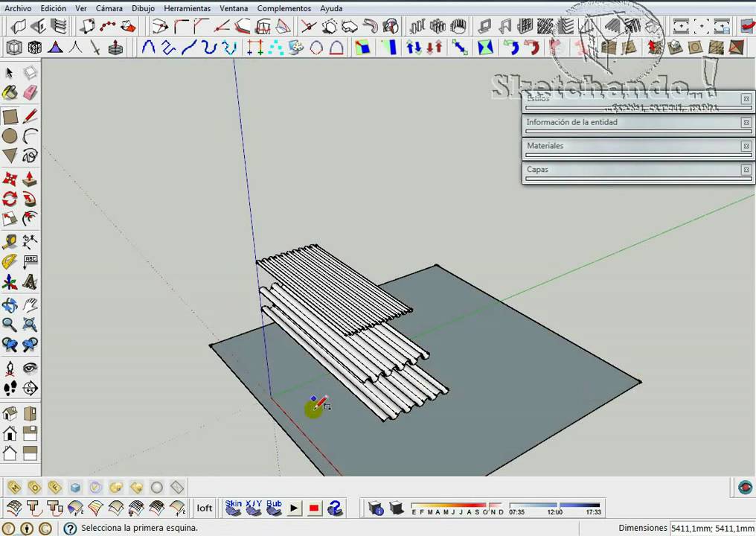
Task: Select the Arc tool
Action: (x=30, y=136)
